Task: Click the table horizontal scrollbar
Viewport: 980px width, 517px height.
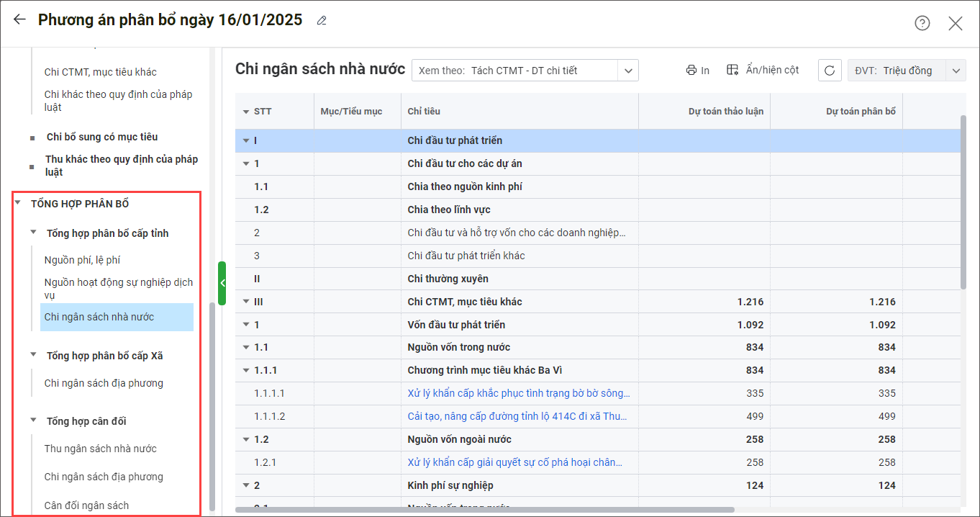Action: (482, 510)
